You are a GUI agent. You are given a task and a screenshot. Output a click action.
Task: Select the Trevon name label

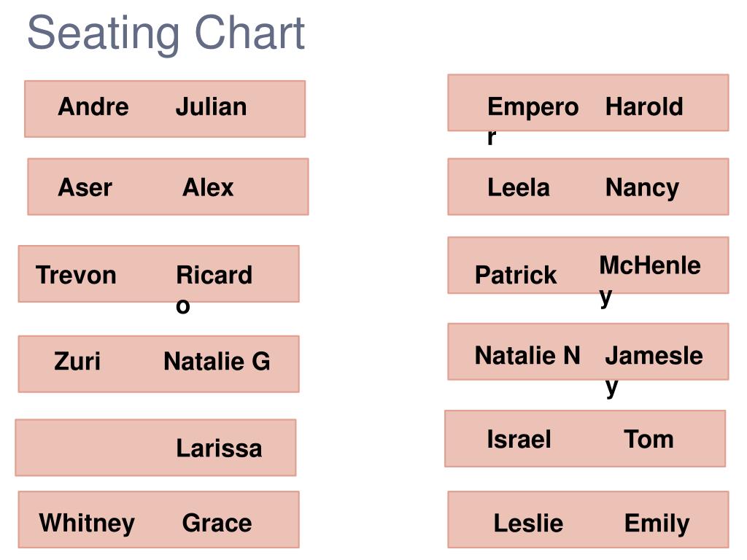(x=76, y=275)
